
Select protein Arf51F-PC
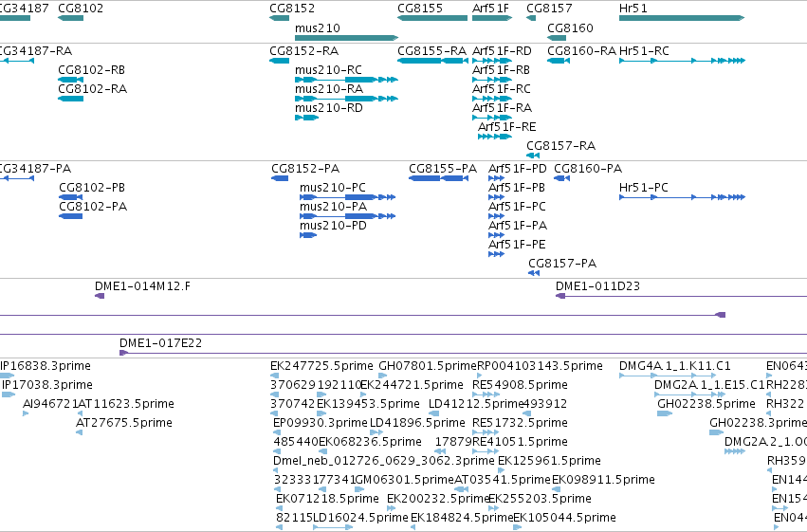click(517, 207)
